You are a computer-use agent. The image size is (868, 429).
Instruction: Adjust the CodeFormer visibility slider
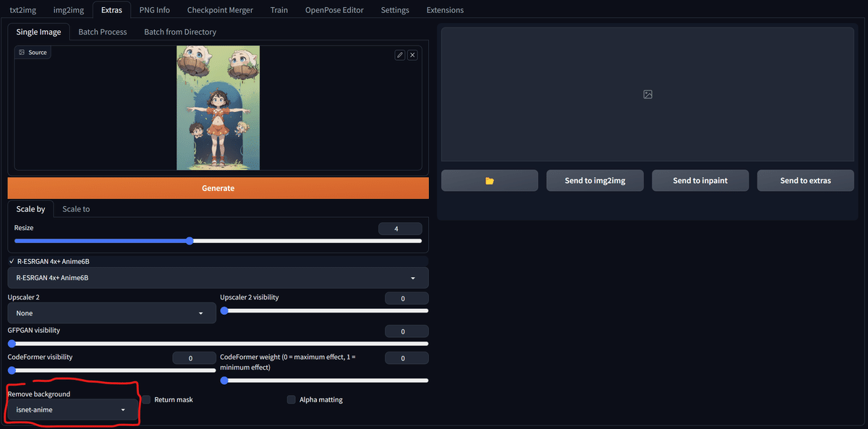click(x=112, y=370)
